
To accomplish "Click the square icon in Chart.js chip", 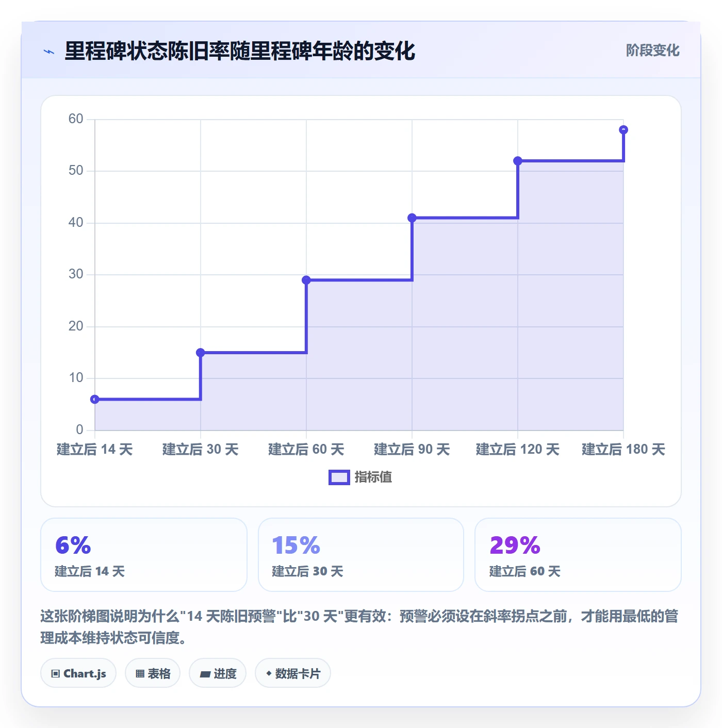I will tap(56, 674).
